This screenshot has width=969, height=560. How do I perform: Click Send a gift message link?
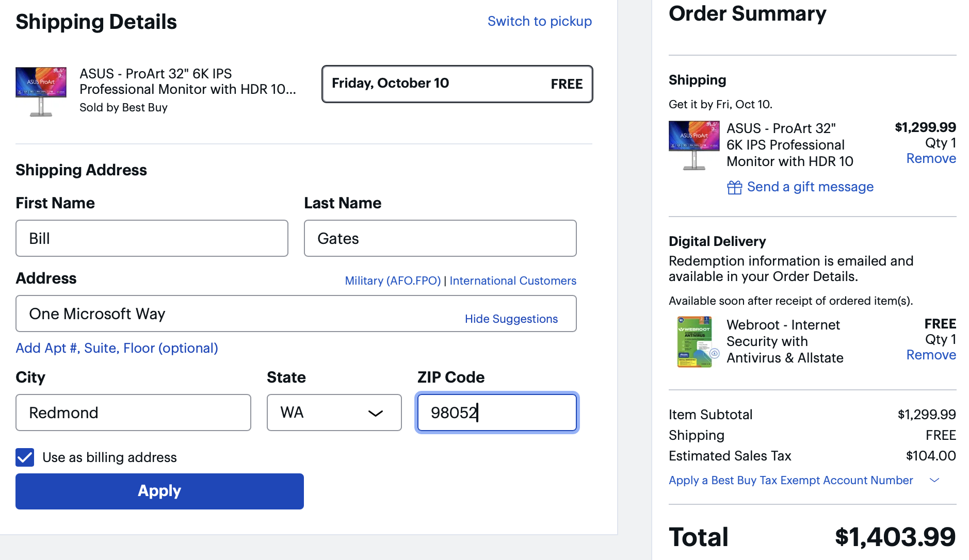810,187
